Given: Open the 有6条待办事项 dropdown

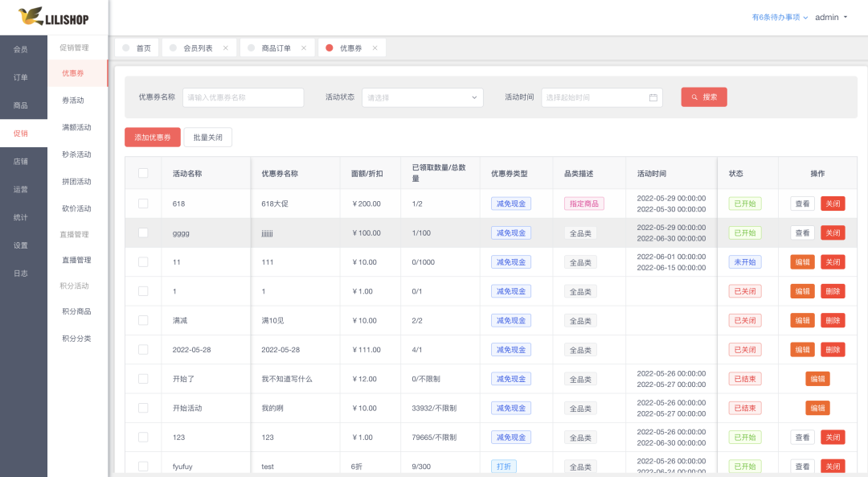Looking at the screenshot, I should click(x=780, y=17).
